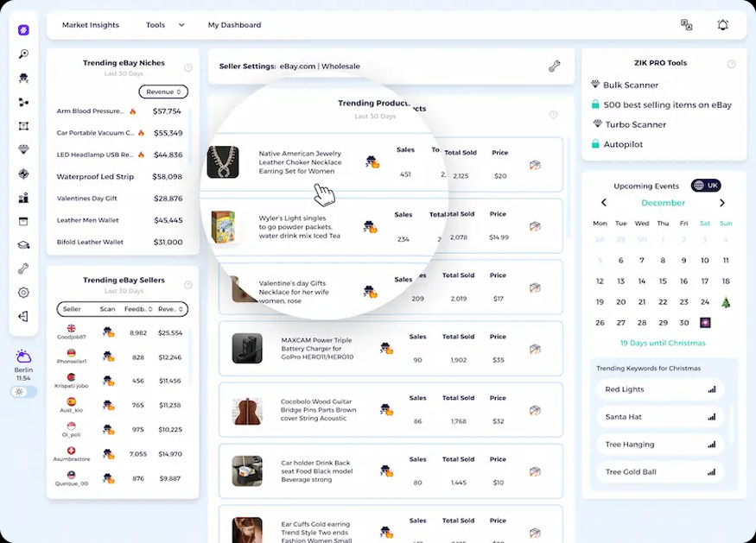Select December 15 in the calendar
The width and height of the screenshot is (756, 543).
pos(663,281)
